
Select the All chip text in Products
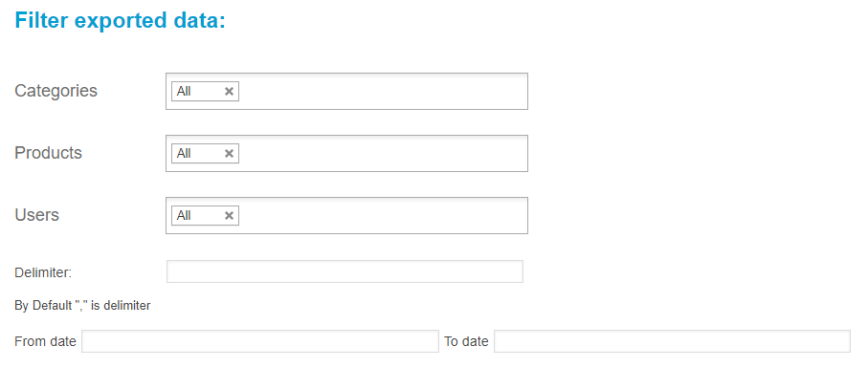pyautogui.click(x=184, y=154)
